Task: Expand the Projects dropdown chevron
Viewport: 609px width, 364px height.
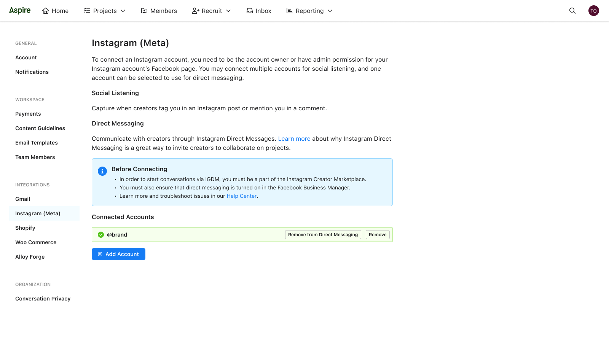Action: [123, 11]
